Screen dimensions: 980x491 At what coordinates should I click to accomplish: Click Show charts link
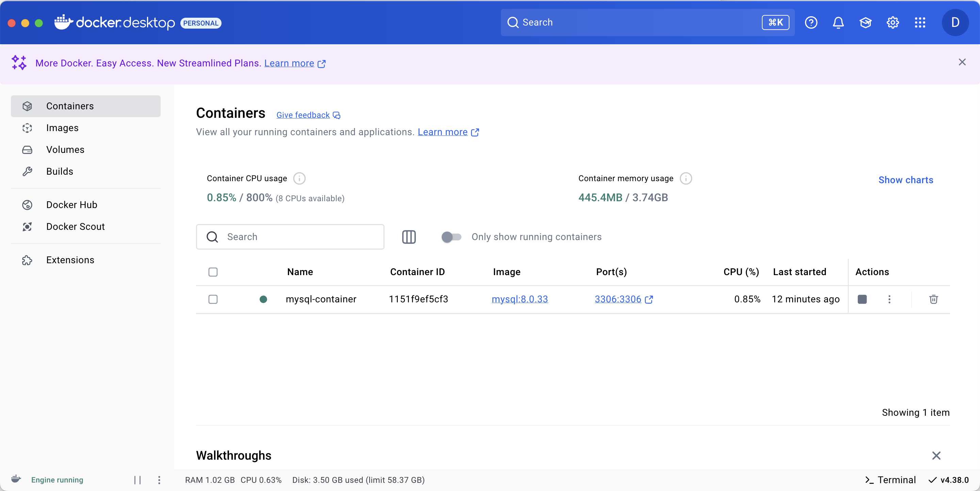[905, 180]
